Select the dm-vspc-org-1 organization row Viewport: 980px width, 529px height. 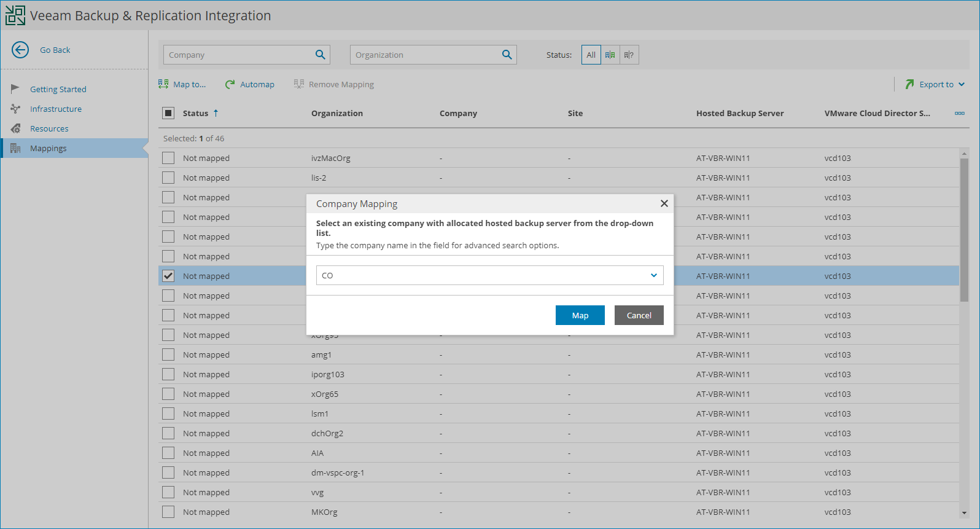559,472
